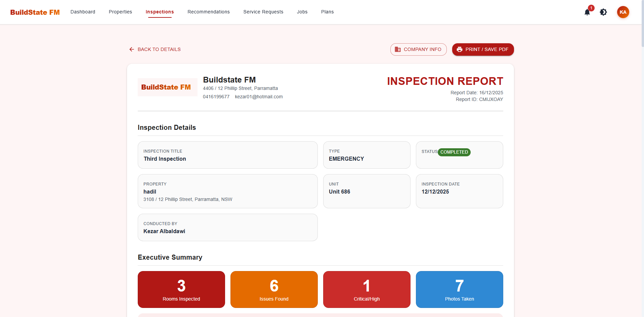The image size is (644, 317).
Task: Click the printer icon in Print button
Action: click(x=460, y=49)
